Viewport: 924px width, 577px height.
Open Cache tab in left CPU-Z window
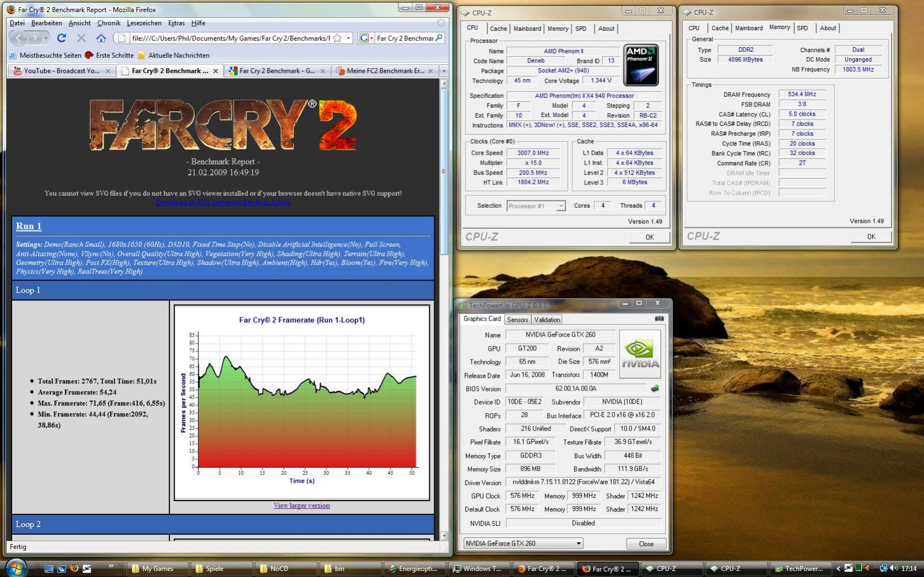[499, 29]
